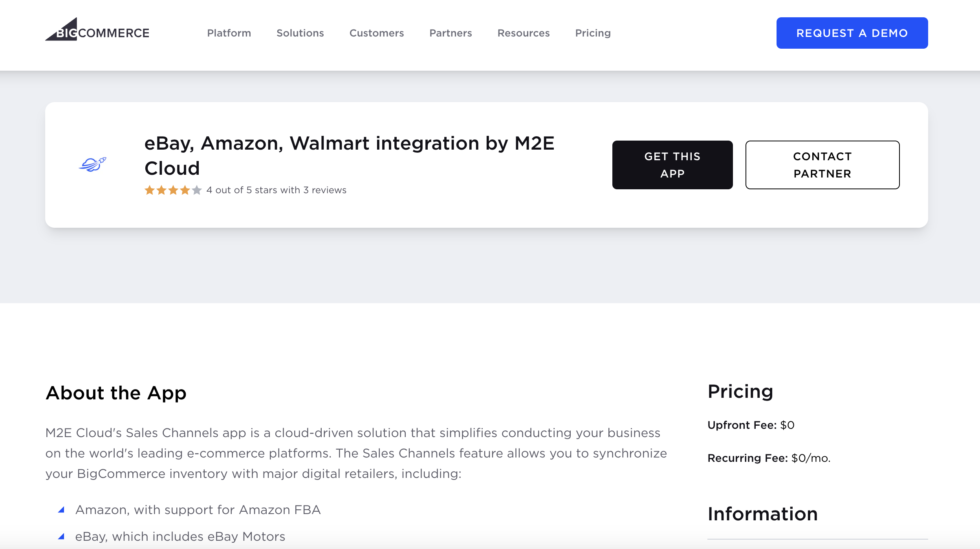
Task: Expand the Resources navigation menu
Action: coord(523,33)
